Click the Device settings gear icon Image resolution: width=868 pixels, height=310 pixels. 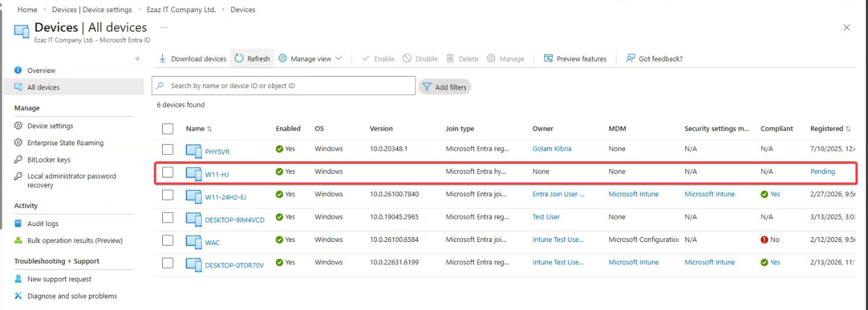pos(18,126)
